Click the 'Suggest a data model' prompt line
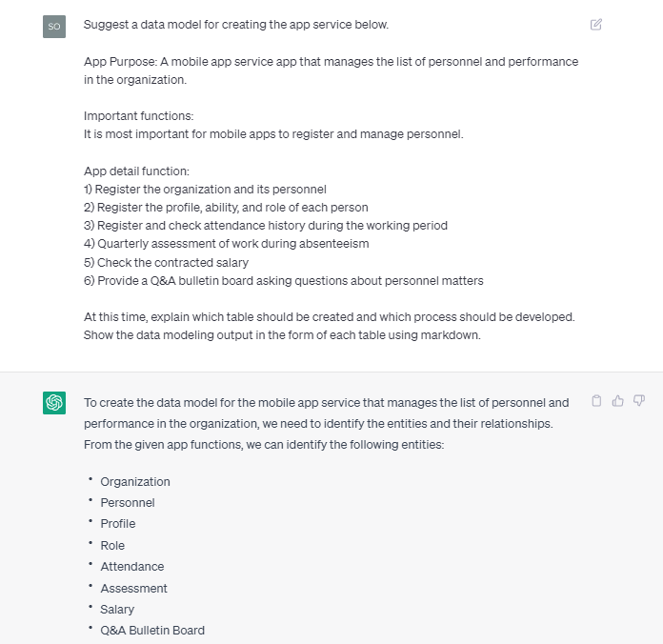 pos(236,25)
